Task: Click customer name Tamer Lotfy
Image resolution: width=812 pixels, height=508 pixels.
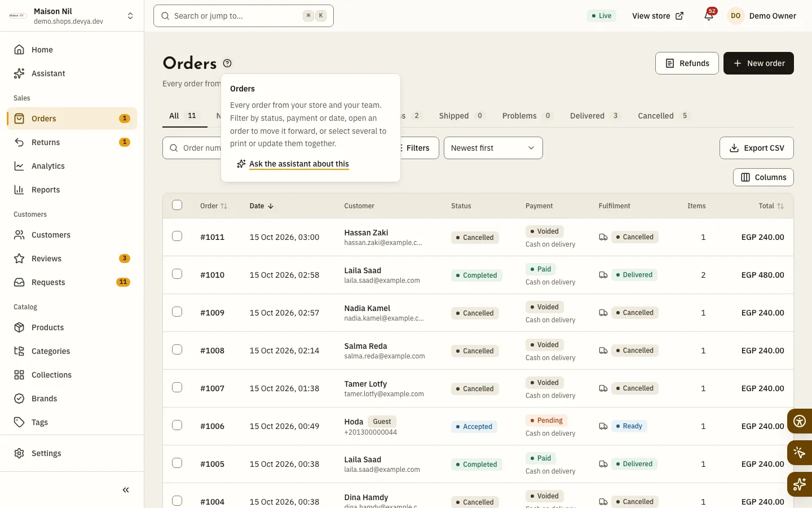Action: pyautogui.click(x=365, y=384)
